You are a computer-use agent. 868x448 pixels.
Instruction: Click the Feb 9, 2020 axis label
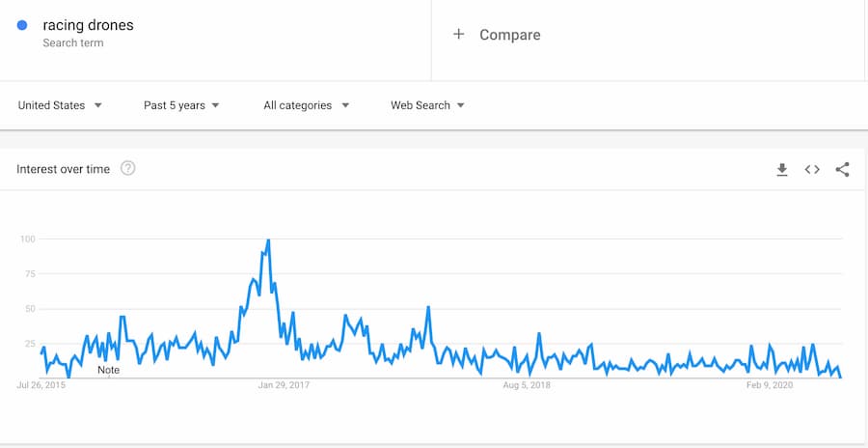click(769, 385)
